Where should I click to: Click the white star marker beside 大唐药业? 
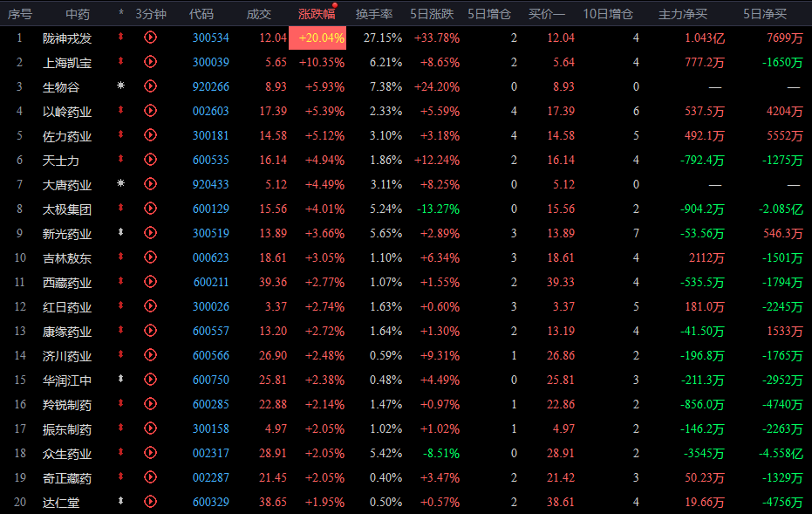[x=120, y=183]
